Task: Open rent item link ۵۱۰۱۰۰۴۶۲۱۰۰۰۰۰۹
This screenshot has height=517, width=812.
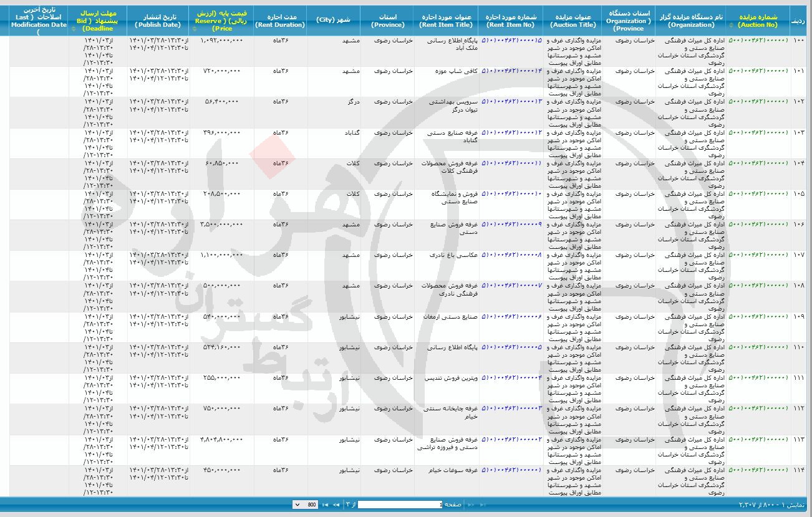Action: 511,224
